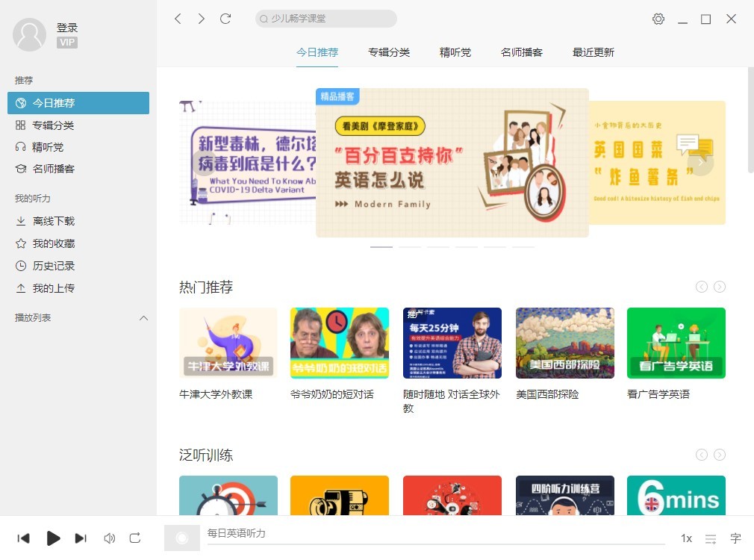Show next items in 泛听训练
This screenshot has width=754, height=560.
[x=719, y=455]
